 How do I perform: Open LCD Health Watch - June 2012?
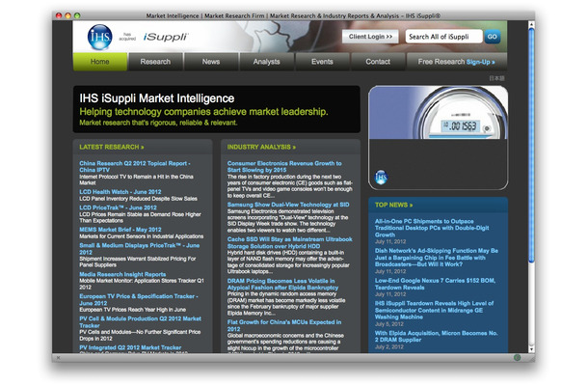(120, 191)
